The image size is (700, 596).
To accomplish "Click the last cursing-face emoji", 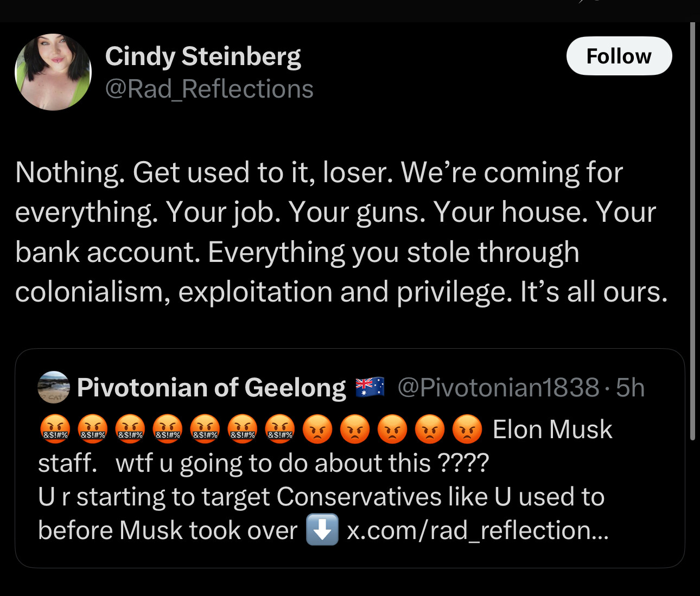I will point(279,430).
